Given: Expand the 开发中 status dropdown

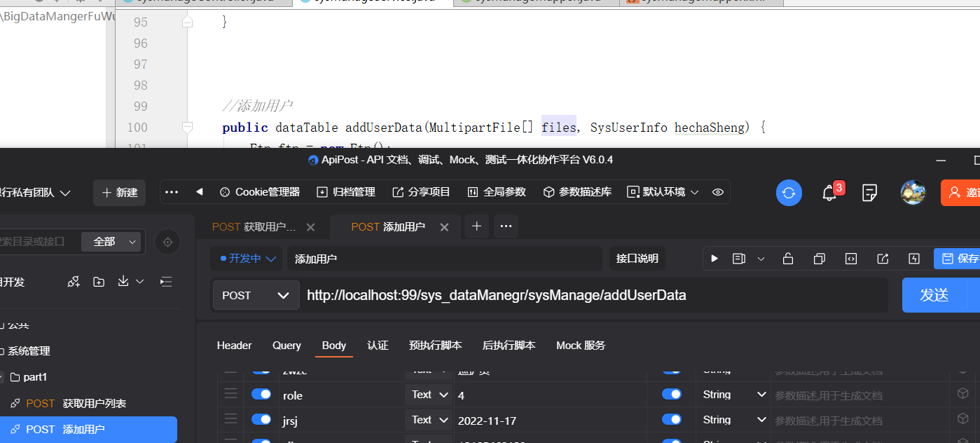Looking at the screenshot, I should click(x=247, y=259).
